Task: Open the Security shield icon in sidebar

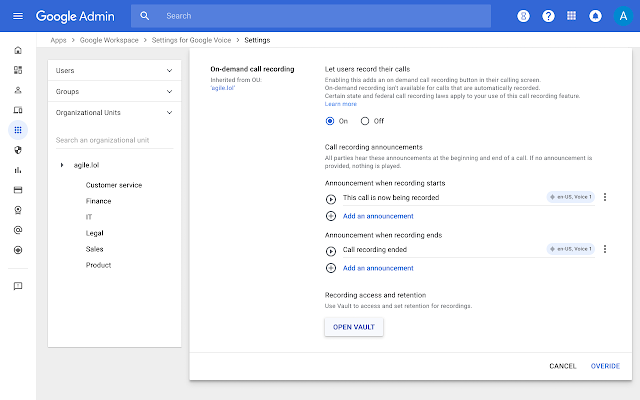Action: click(x=17, y=149)
